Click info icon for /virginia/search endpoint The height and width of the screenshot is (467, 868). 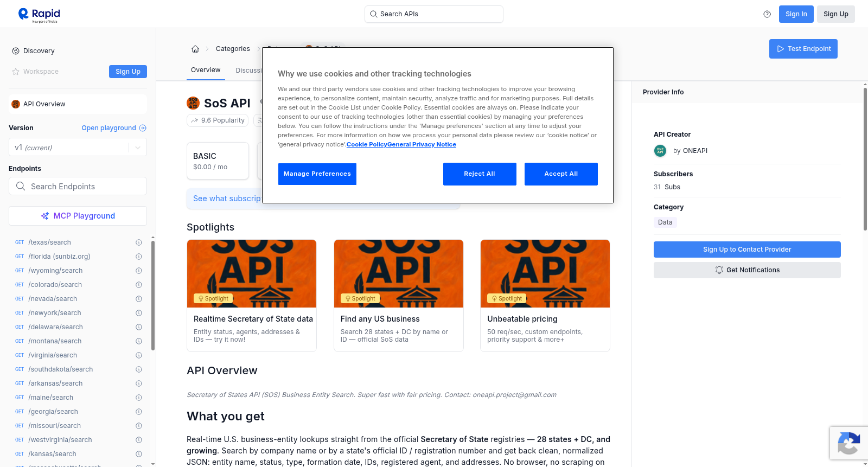coord(139,355)
